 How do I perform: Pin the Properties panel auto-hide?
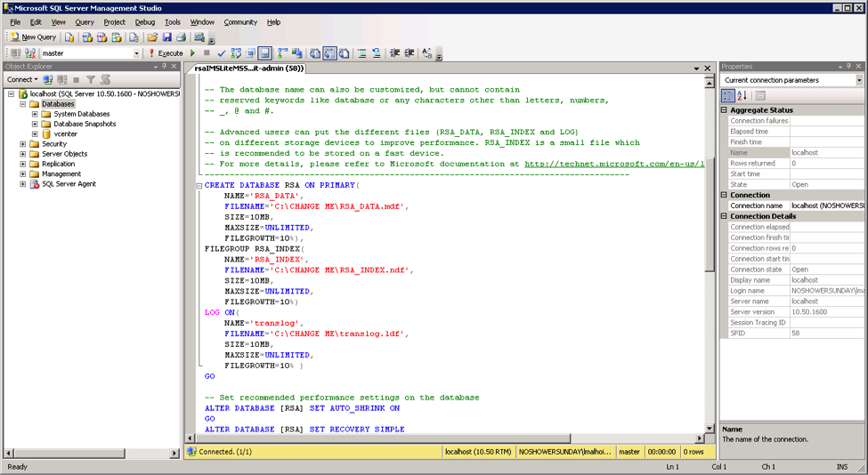(848, 67)
